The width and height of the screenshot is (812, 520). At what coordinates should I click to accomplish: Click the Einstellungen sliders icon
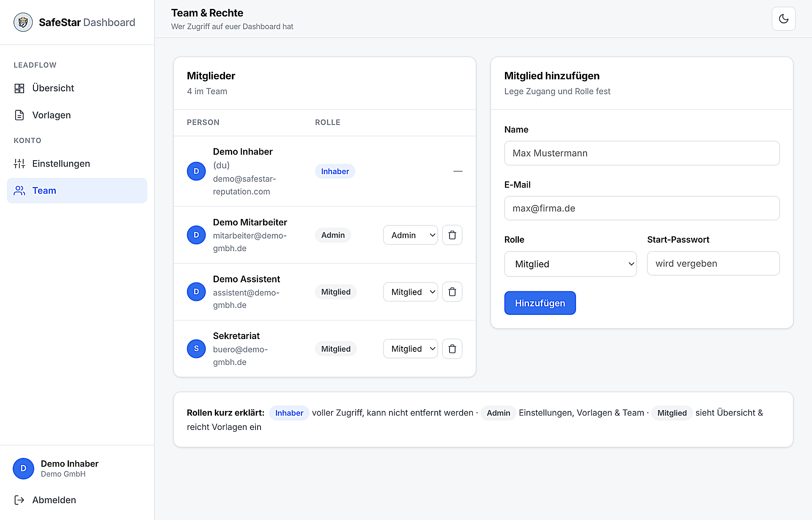click(x=19, y=164)
